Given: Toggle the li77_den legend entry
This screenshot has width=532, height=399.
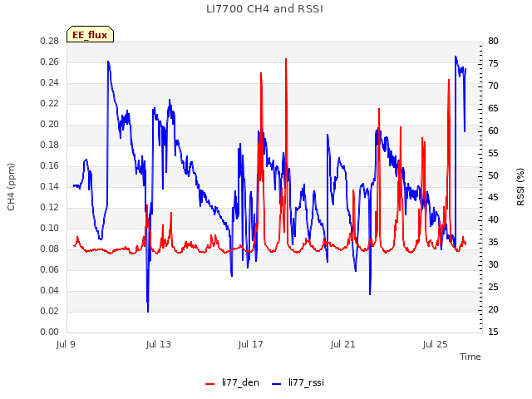Looking at the screenshot, I should (232, 382).
